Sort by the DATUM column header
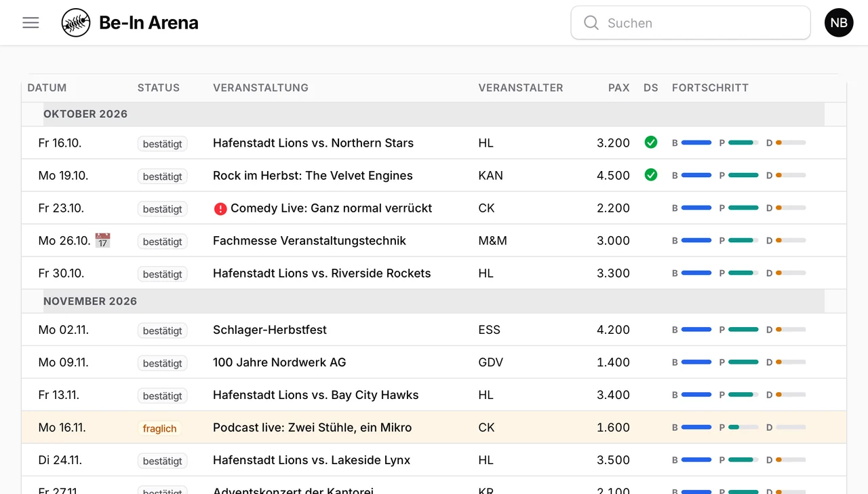 47,88
